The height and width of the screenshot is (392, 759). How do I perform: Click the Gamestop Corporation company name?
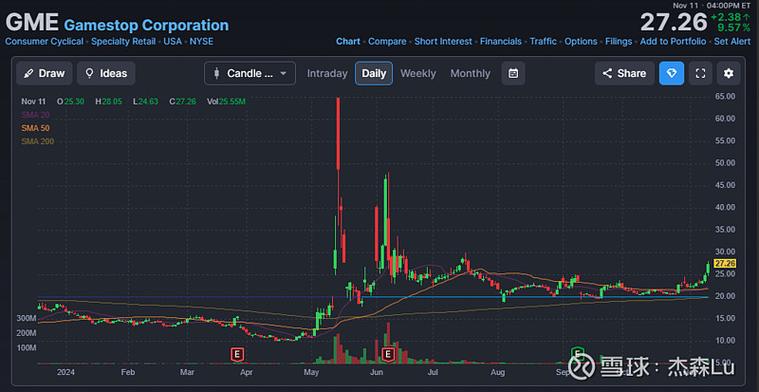[146, 25]
